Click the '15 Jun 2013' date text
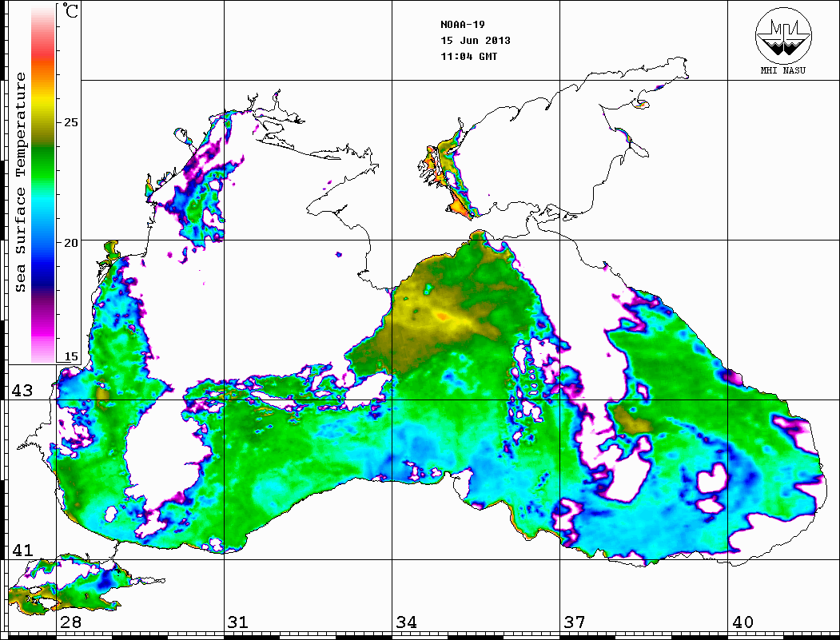The width and height of the screenshot is (840, 640). (476, 40)
